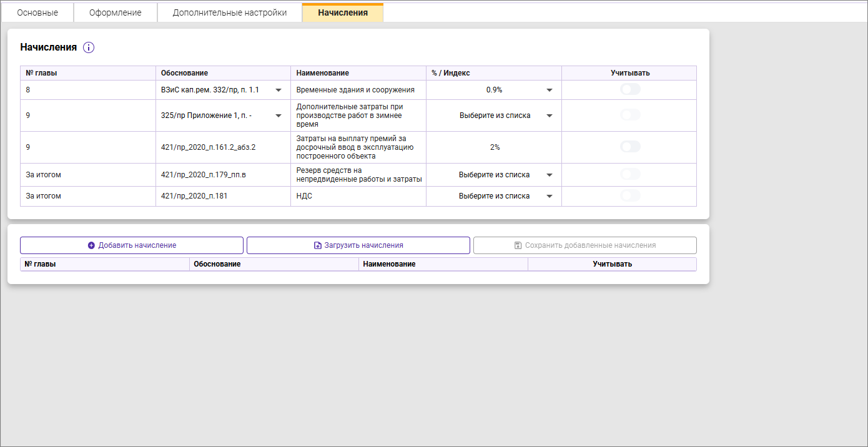Toggle Учитывать for winter work additional costs row
The image size is (868, 447).
coord(630,115)
